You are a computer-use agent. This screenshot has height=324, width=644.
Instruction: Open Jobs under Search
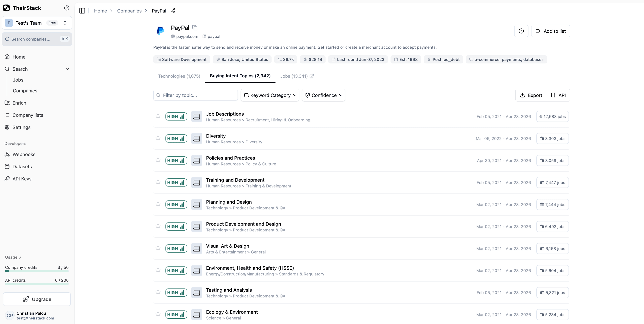(x=18, y=80)
